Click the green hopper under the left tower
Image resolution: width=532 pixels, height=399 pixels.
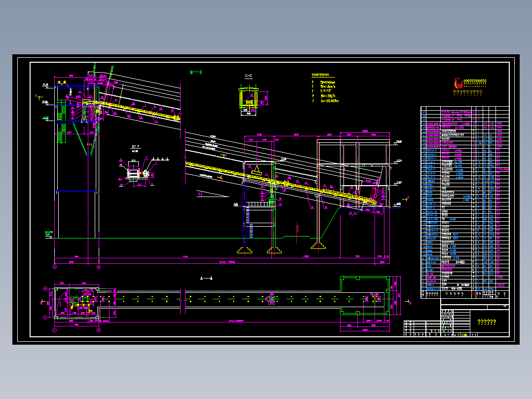click(x=86, y=139)
